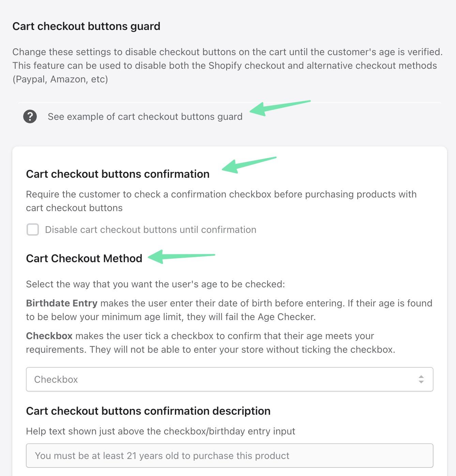Image resolution: width=456 pixels, height=476 pixels.
Task: Click the "Select the way that you want" instruction line
Action: click(155, 284)
